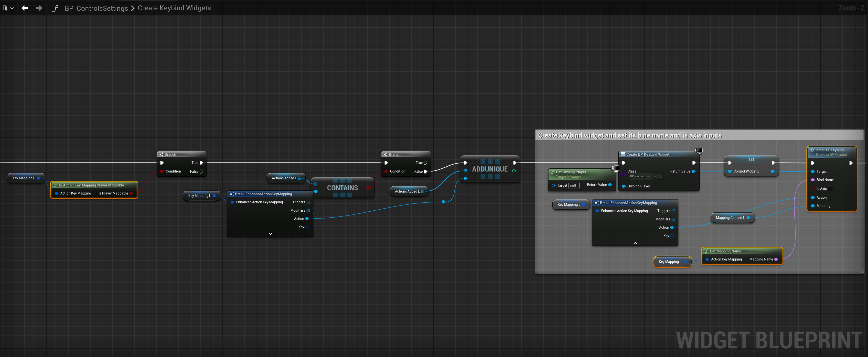This screenshot has width=868, height=357.
Task: Collapse the right Break EnhancedActionKeyMapping node pins
Action: [635, 243]
